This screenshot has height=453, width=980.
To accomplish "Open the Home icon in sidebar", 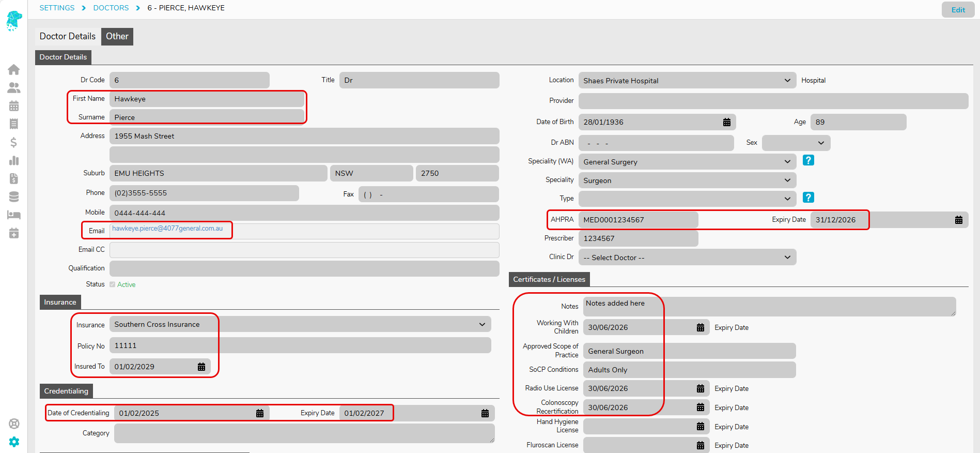I will click(14, 70).
